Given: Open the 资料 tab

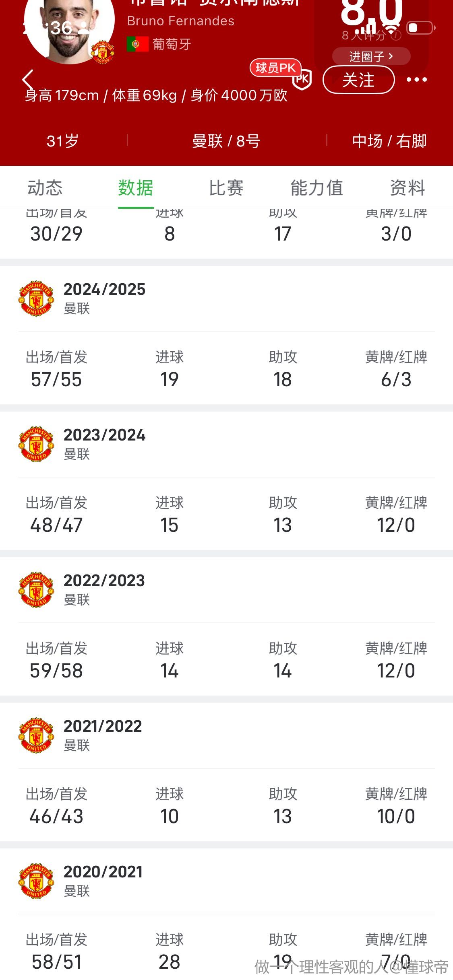Looking at the screenshot, I should (x=407, y=188).
